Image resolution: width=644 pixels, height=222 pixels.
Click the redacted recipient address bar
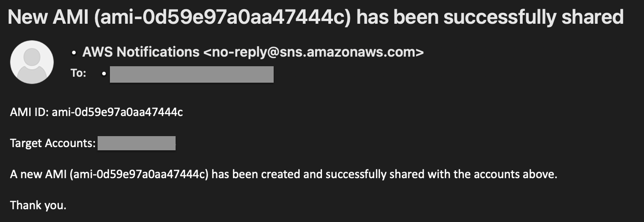pyautogui.click(x=192, y=74)
